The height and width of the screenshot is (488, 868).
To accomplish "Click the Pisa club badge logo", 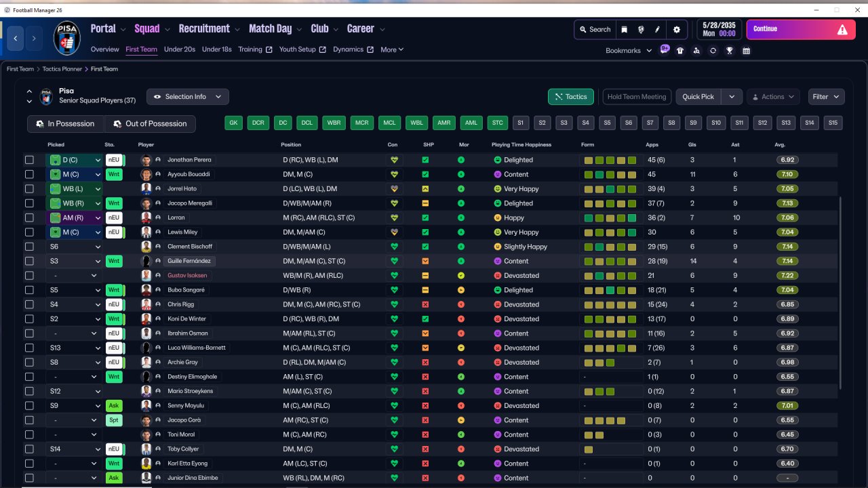I will tap(67, 39).
